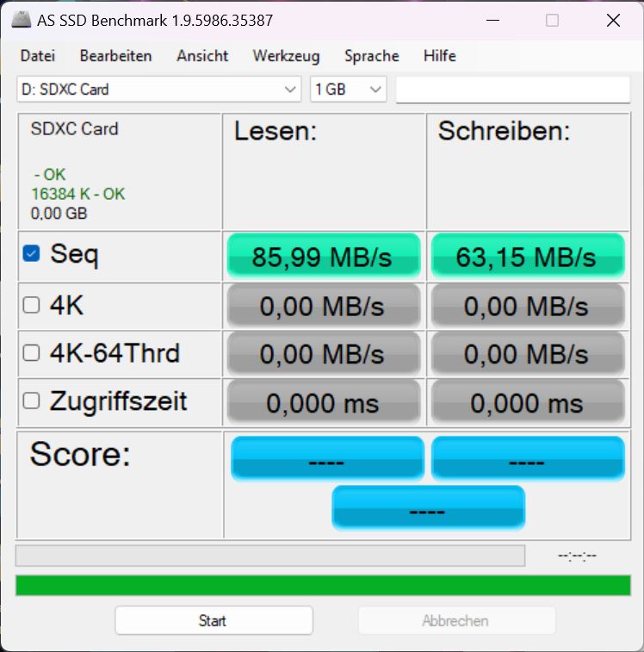644x652 pixels.
Task: Click the 4K-64Thrd read result field
Action: coord(324,354)
